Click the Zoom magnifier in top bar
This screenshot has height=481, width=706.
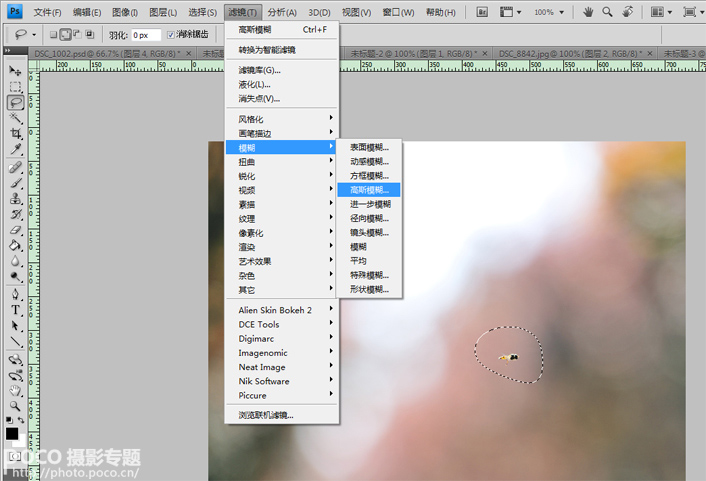click(x=607, y=12)
